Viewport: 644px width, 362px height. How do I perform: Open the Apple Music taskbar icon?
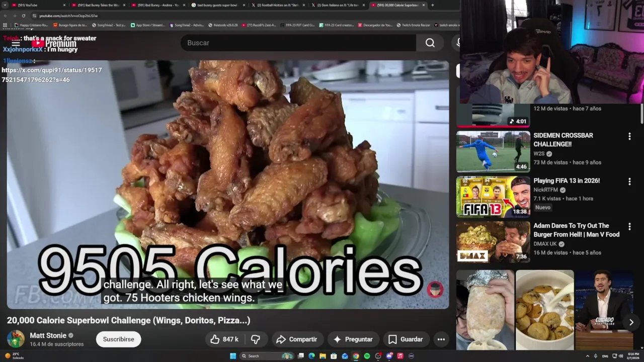click(x=400, y=356)
